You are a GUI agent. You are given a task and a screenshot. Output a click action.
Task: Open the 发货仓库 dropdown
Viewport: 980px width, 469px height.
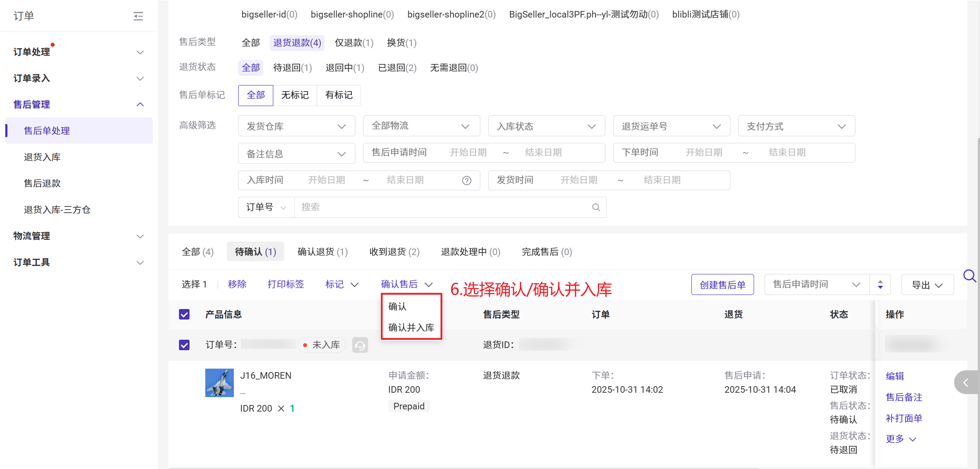click(x=296, y=126)
